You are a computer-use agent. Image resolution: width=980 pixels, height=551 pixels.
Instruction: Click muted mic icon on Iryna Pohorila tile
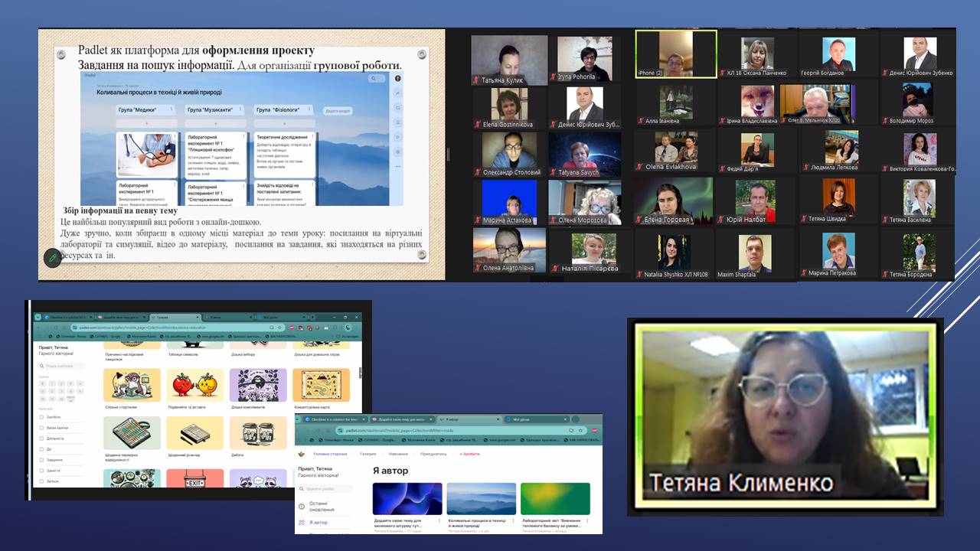(x=553, y=77)
